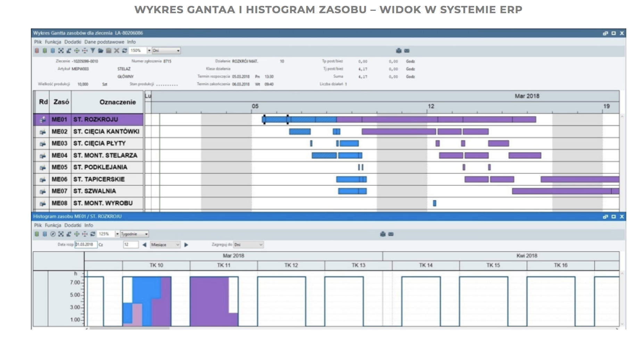Click the period count field showing 12
Image resolution: width=644 pixels, height=341 pixels.
131,244
